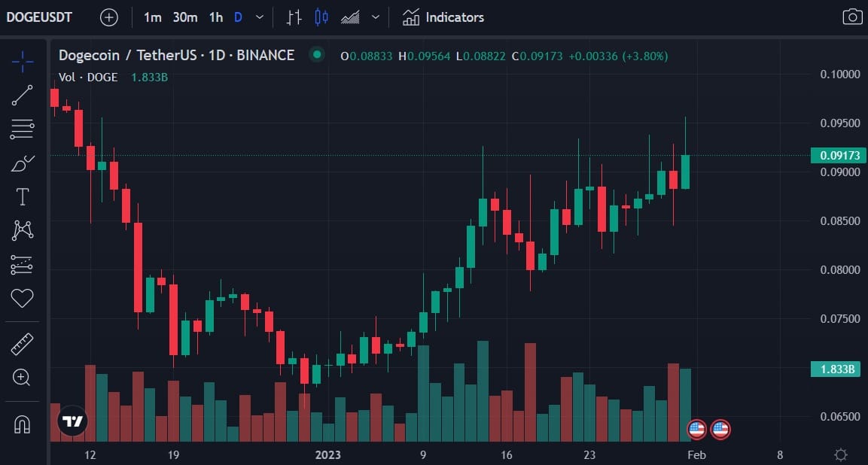Switch to the 1m timeframe

point(152,17)
